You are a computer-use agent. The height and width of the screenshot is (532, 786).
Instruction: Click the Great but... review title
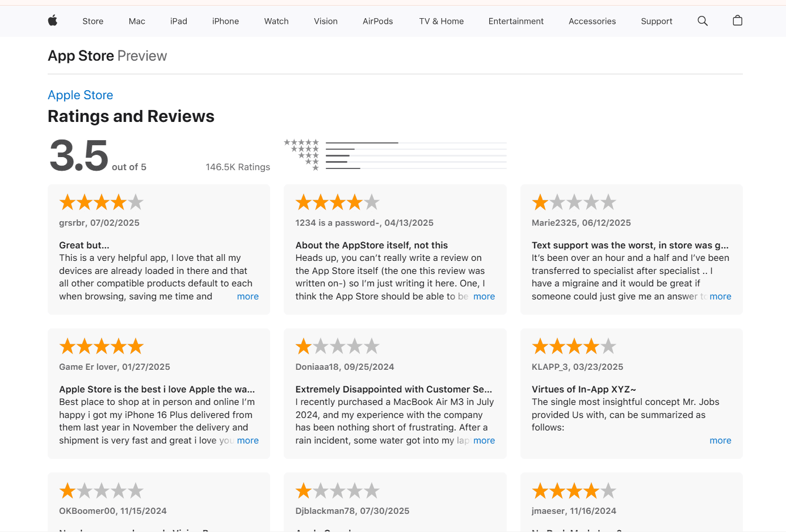click(84, 245)
